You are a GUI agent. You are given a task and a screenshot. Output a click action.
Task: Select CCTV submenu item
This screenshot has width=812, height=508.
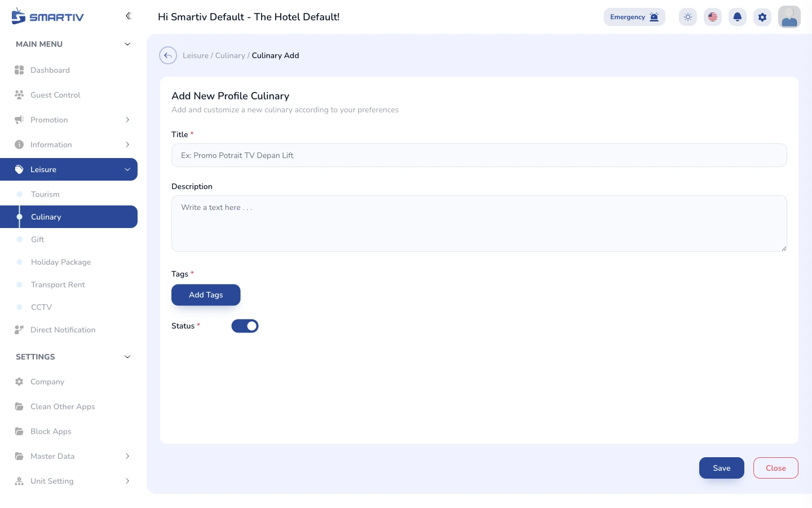tap(69, 307)
